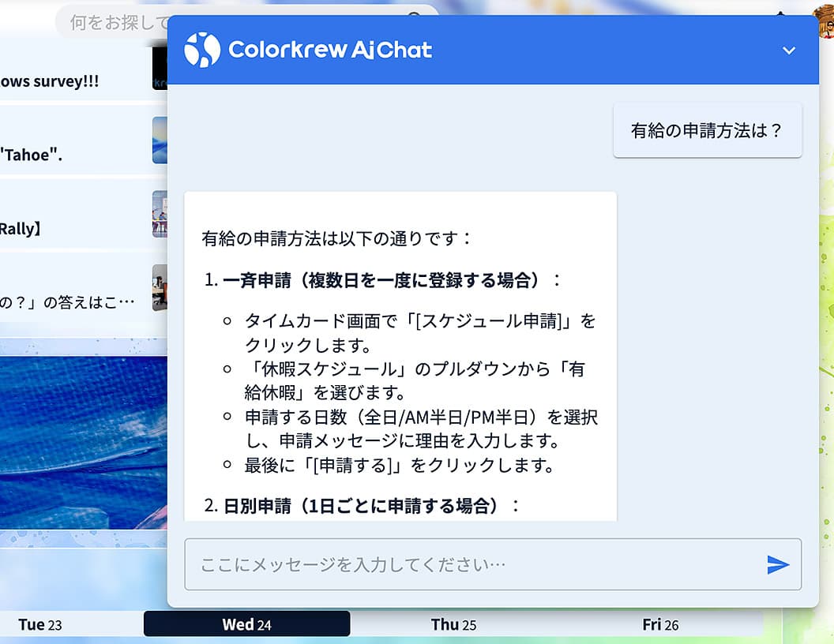
Task: Click the office photo thumbnail on fourth item
Action: pos(160,288)
